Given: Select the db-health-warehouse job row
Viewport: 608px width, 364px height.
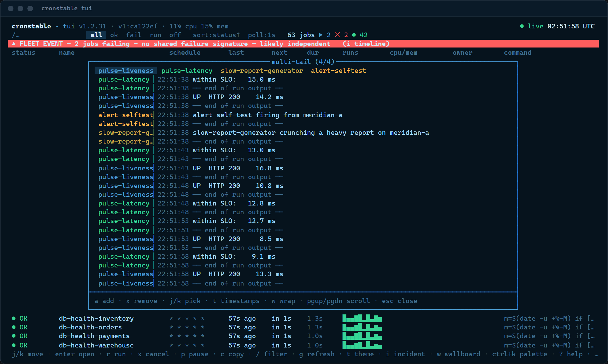Looking at the screenshot, I should pos(304,345).
